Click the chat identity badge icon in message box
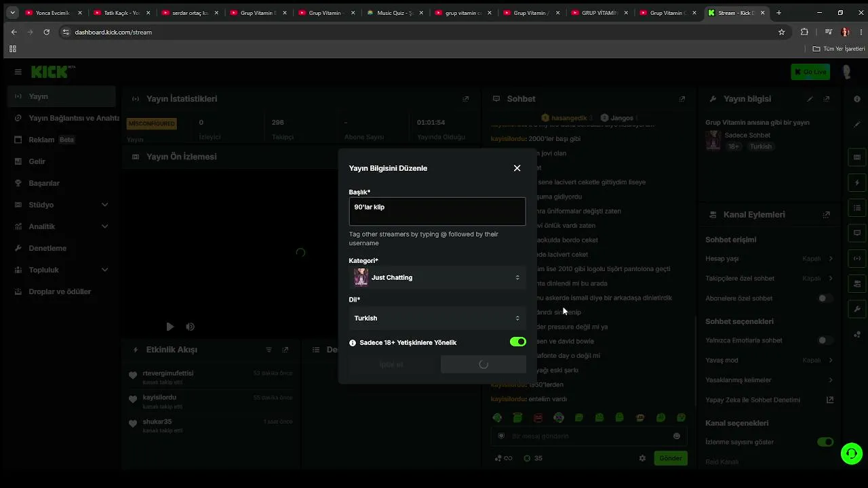 click(501, 436)
